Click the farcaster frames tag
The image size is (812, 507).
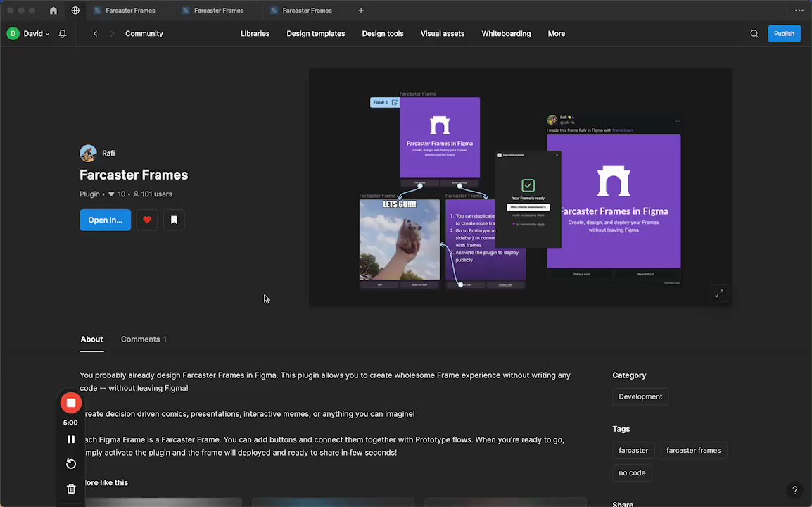[x=693, y=450]
